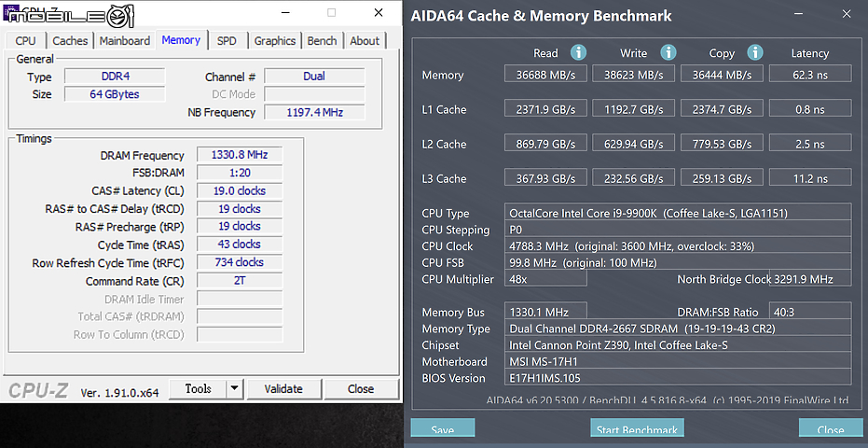Viewport: 868px width, 448px height.
Task: Click Memory Bus value 1330.1 MHz
Action: pyautogui.click(x=545, y=312)
